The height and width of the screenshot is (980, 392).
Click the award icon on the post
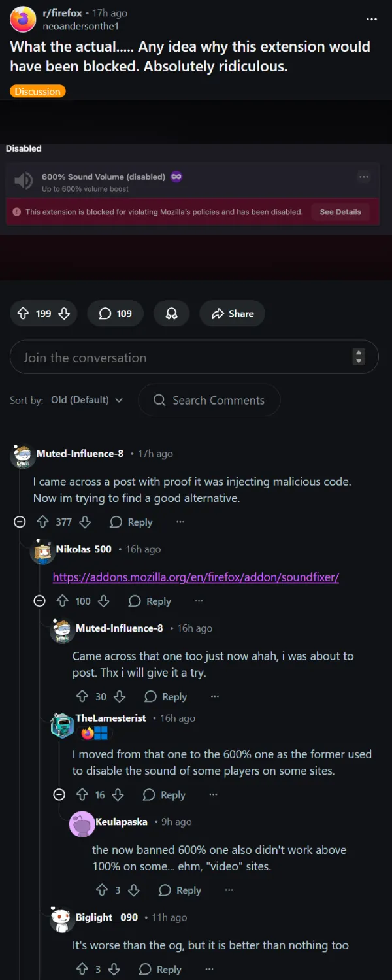[171, 314]
